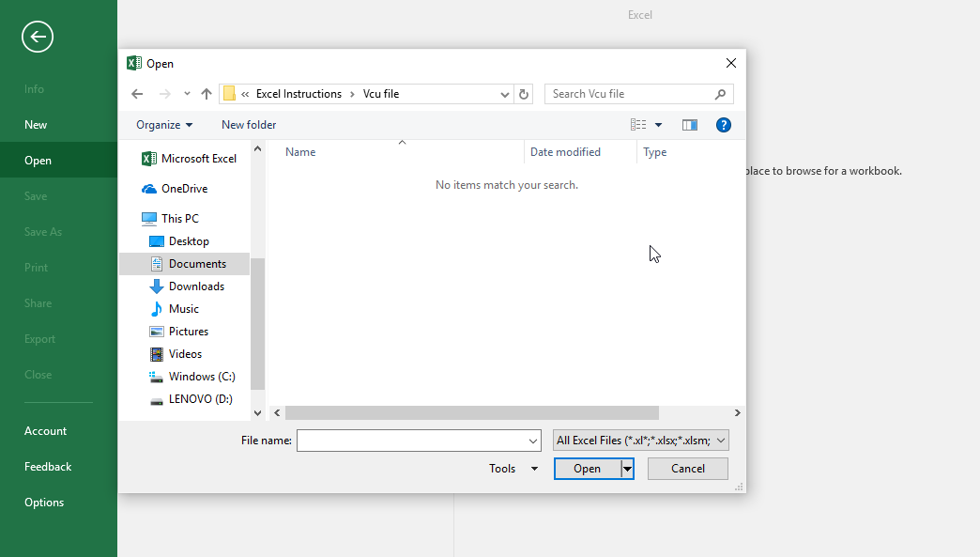Click the search magnifier icon

click(721, 94)
